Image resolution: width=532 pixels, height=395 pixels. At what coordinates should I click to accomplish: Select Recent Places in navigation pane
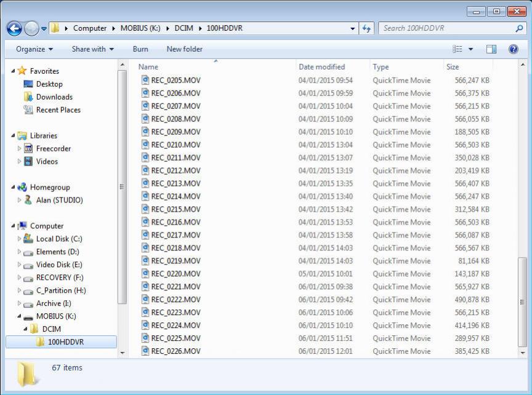pyautogui.click(x=58, y=110)
